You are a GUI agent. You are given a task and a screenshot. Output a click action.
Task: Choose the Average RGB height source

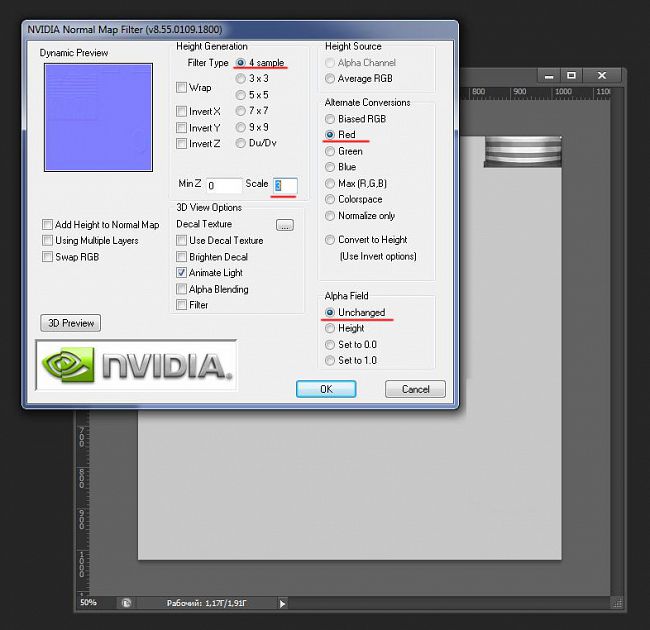point(330,79)
